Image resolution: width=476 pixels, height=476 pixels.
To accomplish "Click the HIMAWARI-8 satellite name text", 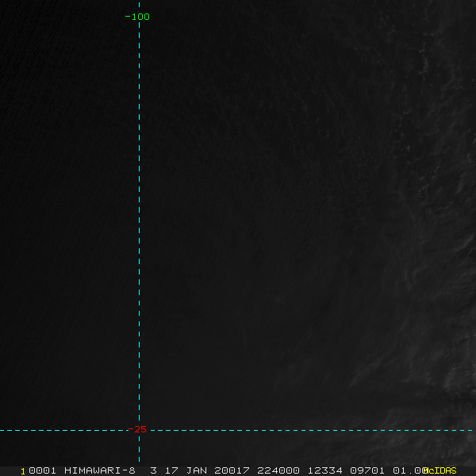I will tap(99, 470).
